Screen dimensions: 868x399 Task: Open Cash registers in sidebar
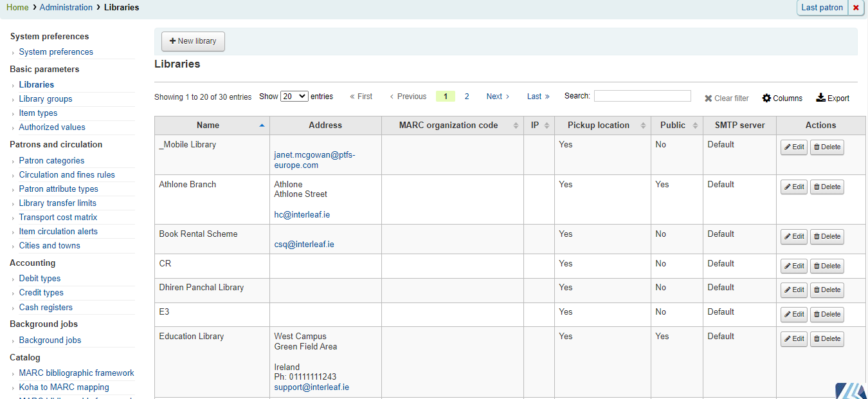tap(46, 308)
